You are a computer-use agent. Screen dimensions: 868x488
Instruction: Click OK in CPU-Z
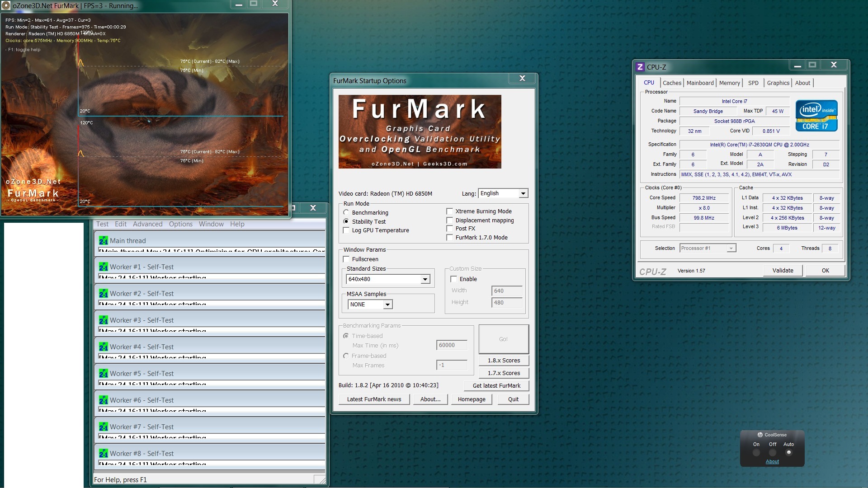pos(826,270)
